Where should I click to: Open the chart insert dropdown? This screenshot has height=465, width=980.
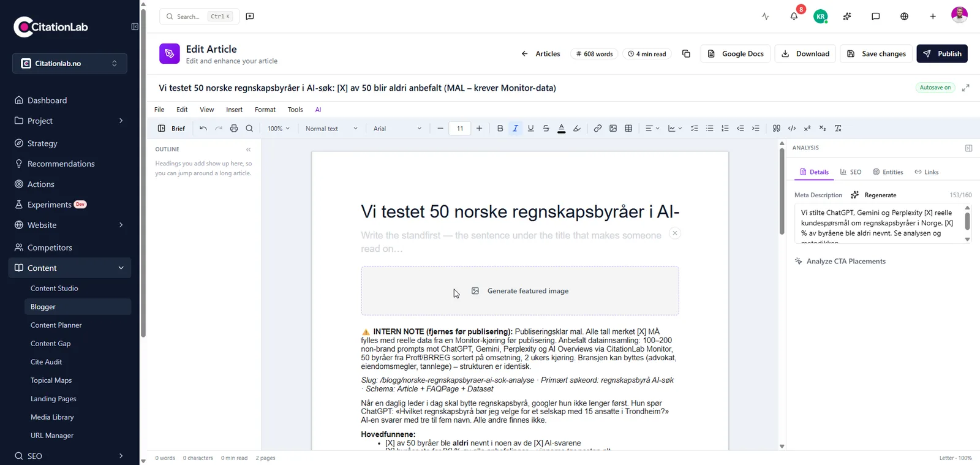(x=675, y=129)
